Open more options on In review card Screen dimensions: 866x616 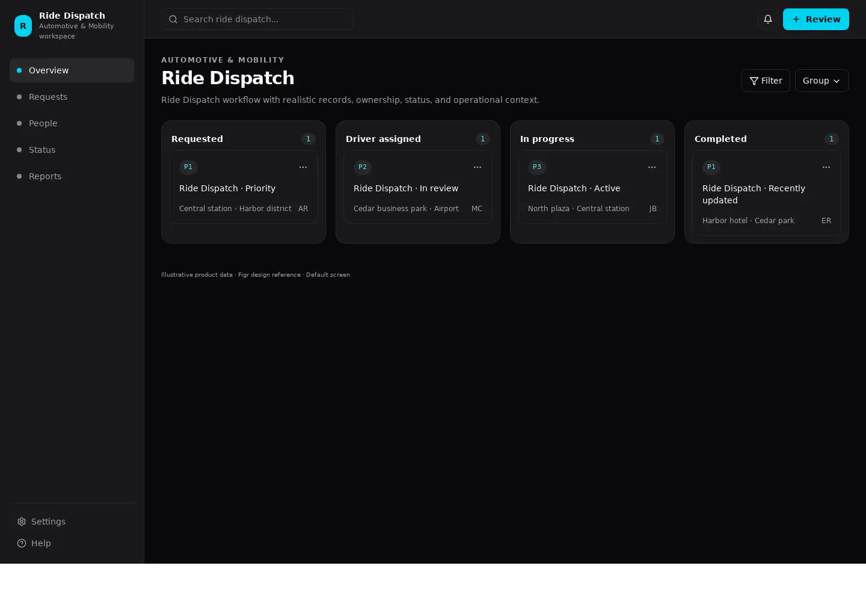[x=478, y=167]
